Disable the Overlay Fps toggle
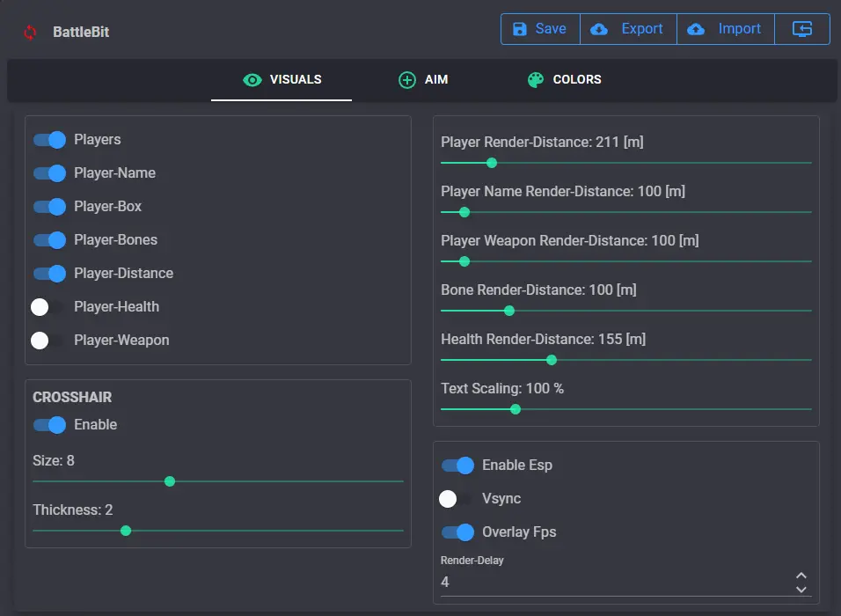The height and width of the screenshot is (616, 841). 458,532
